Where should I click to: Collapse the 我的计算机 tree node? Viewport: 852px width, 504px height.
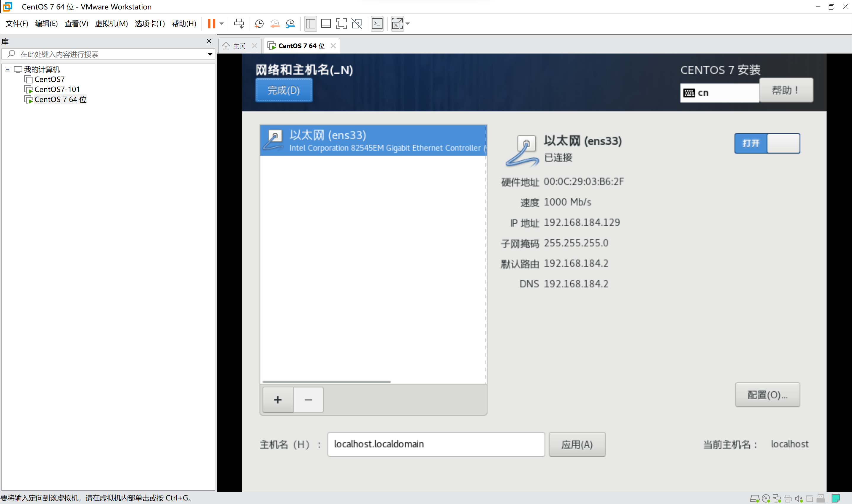(7, 70)
